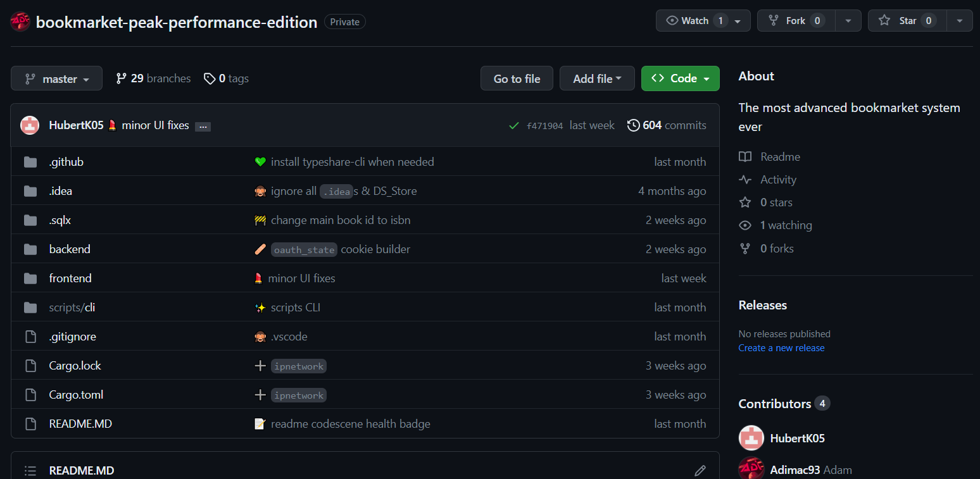Open 'install typeshare-cli when needed' commit
Screen dimensions: 980x479
coord(353,162)
